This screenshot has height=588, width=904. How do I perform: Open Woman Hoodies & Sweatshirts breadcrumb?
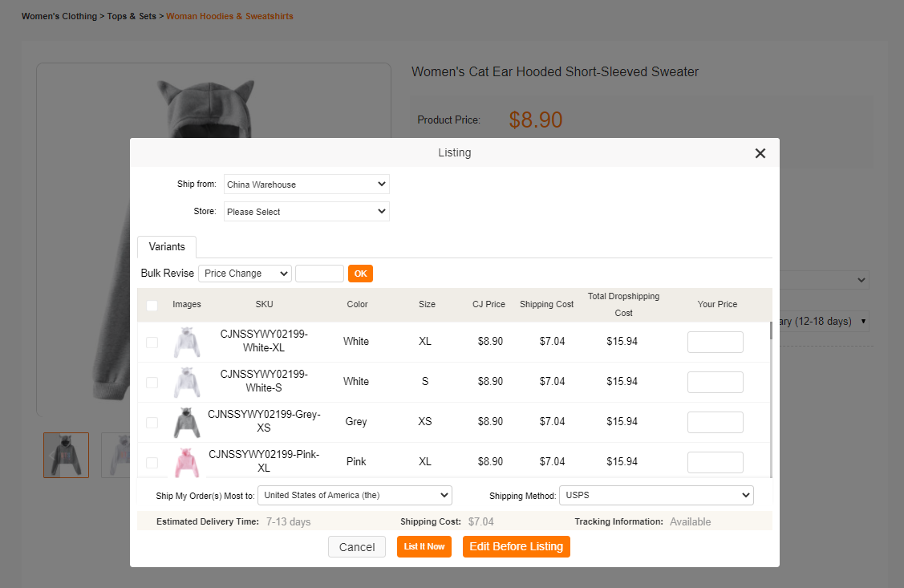[x=229, y=16]
